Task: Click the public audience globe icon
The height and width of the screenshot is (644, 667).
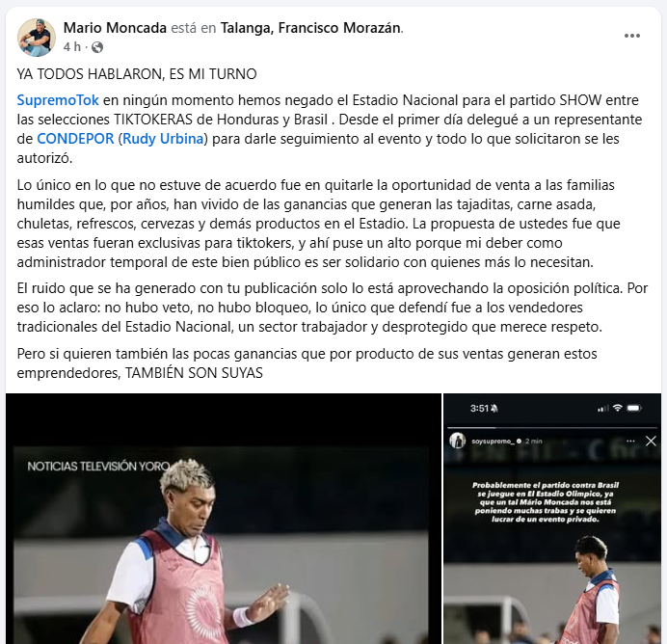Action: 97,47
